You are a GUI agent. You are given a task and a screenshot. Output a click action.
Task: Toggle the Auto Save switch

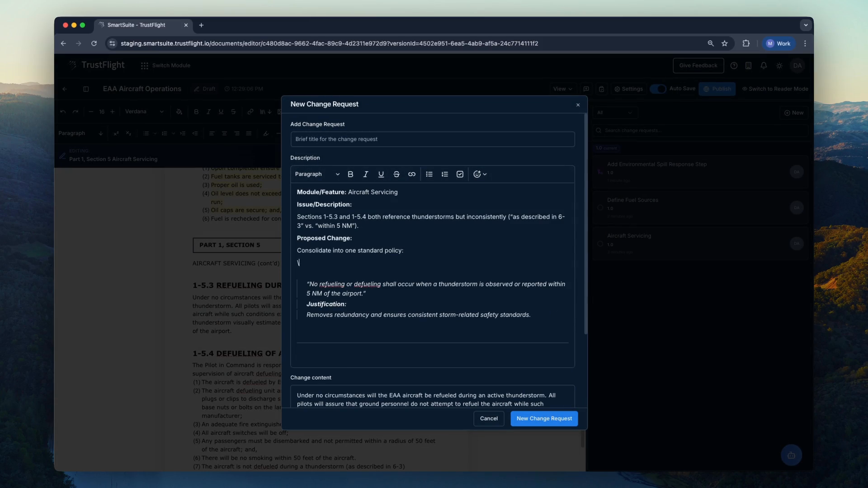tap(658, 89)
